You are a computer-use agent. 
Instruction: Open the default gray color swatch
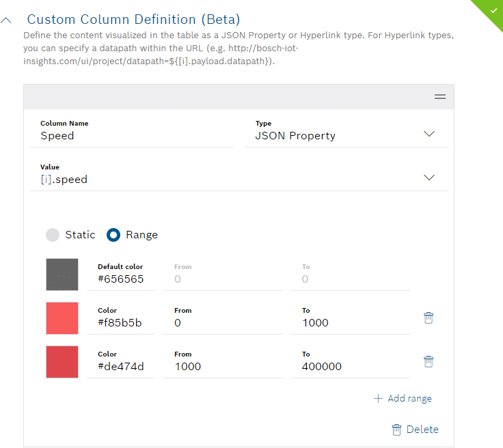pos(62,275)
